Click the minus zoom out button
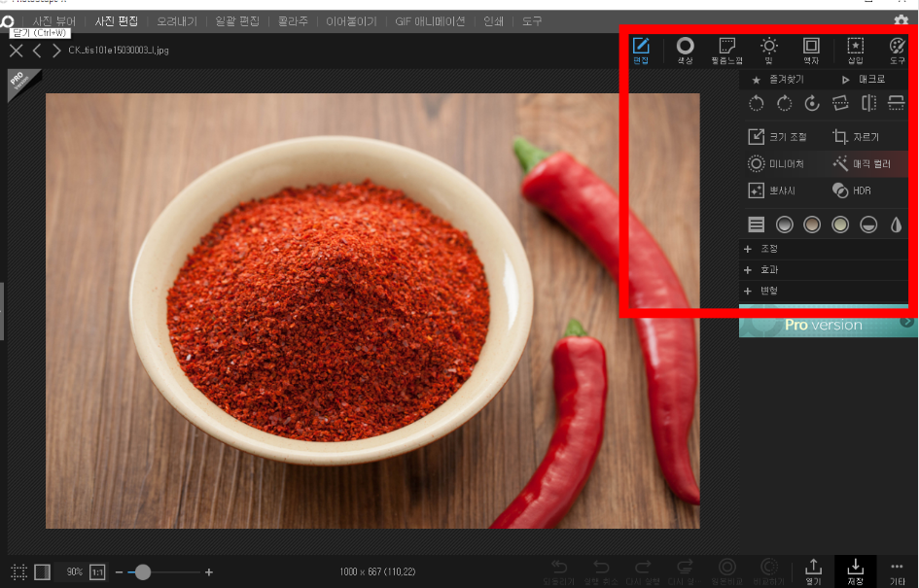The image size is (919, 588). pos(119,572)
